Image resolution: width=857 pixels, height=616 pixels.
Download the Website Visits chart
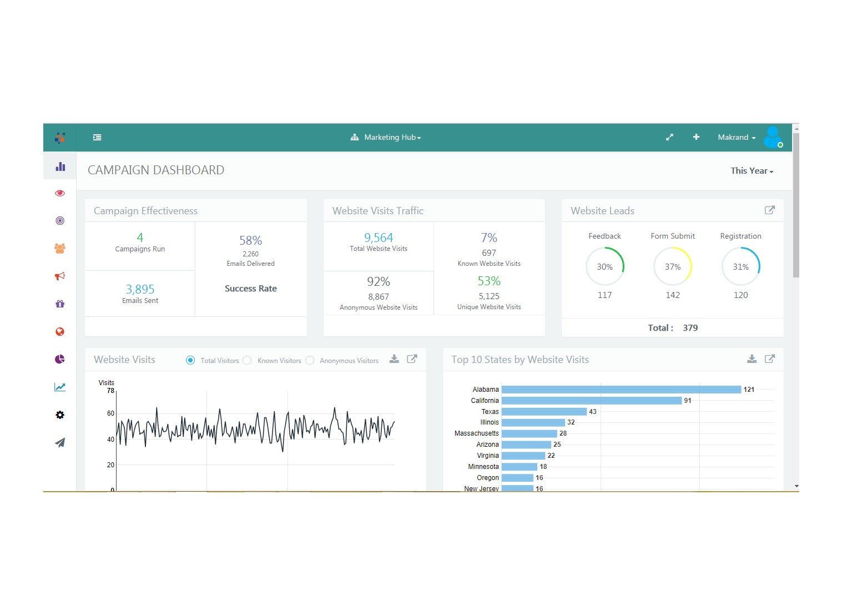click(x=394, y=359)
